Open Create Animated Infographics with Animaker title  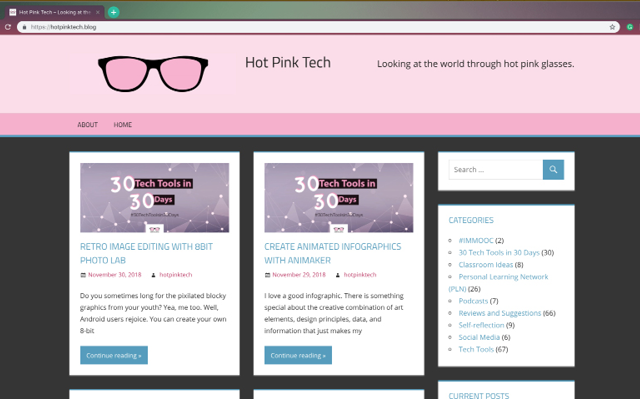[333, 253]
